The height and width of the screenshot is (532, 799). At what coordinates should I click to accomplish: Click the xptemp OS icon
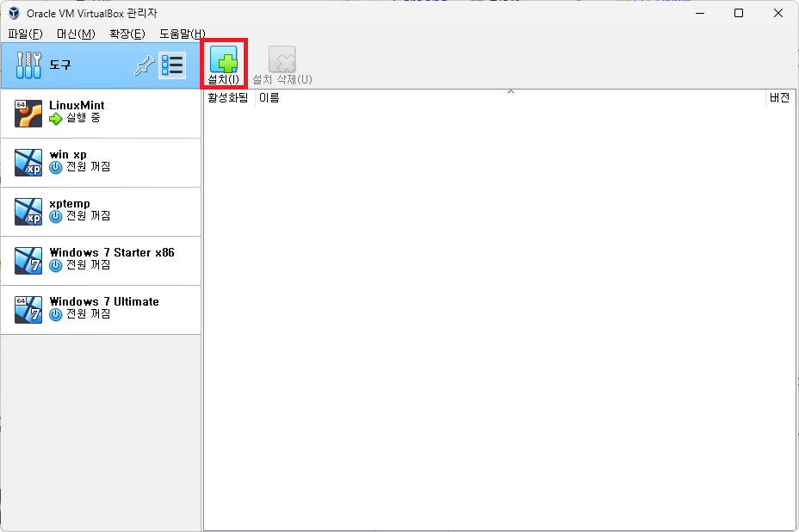click(28, 212)
